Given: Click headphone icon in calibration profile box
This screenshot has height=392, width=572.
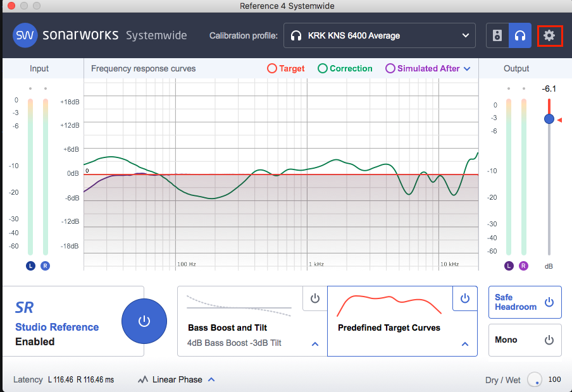Looking at the screenshot, I should [x=296, y=36].
